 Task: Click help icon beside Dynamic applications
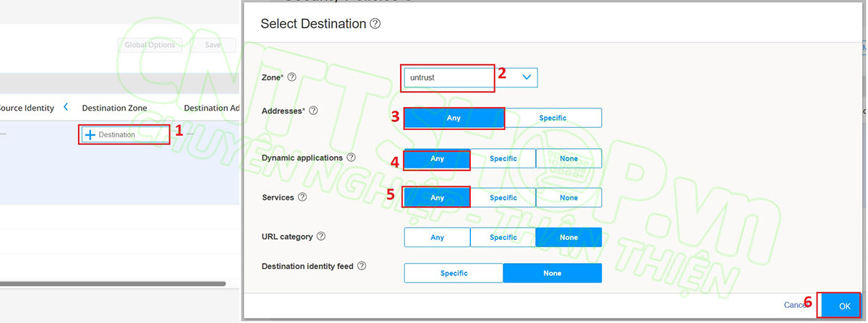[351, 157]
